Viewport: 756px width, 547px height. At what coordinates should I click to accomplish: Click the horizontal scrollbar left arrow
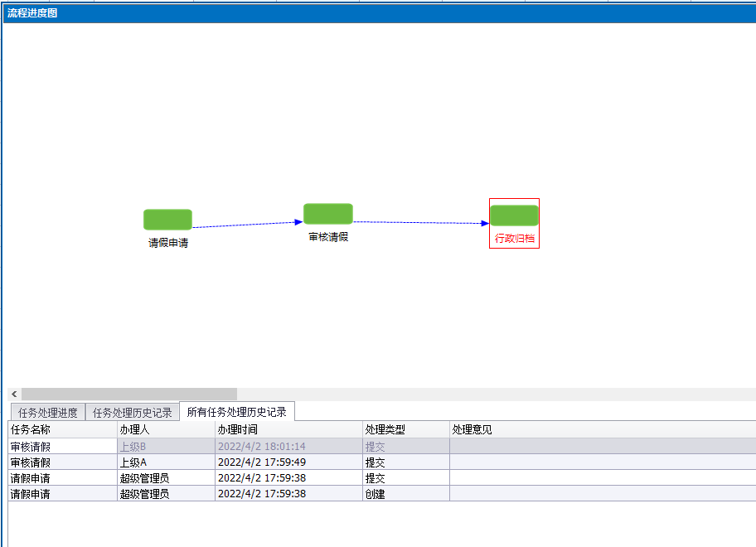[x=15, y=395]
